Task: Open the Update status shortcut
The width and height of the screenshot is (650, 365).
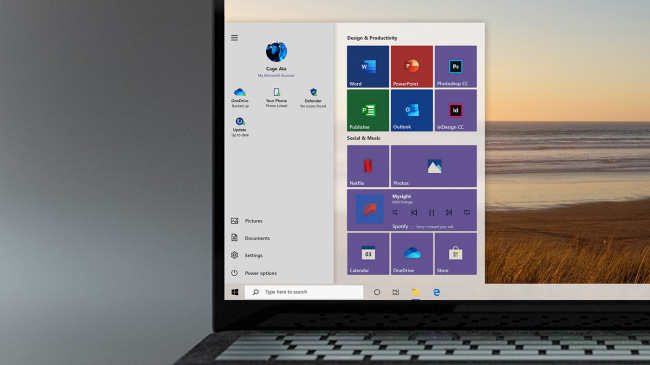Action: click(x=240, y=127)
